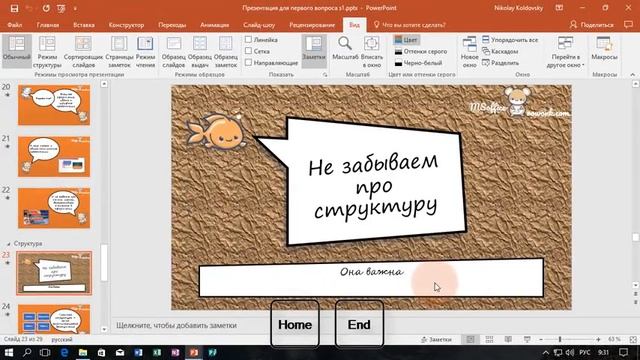Screen dimensions: 640x360
Task: Fit slide to window icon in status bar
Action: [633, 339]
